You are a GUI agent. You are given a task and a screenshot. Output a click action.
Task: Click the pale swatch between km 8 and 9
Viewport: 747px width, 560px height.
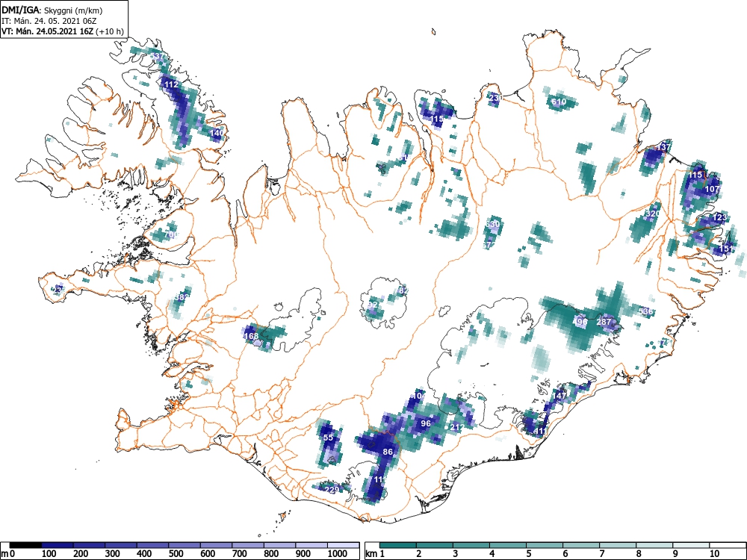coord(654,545)
